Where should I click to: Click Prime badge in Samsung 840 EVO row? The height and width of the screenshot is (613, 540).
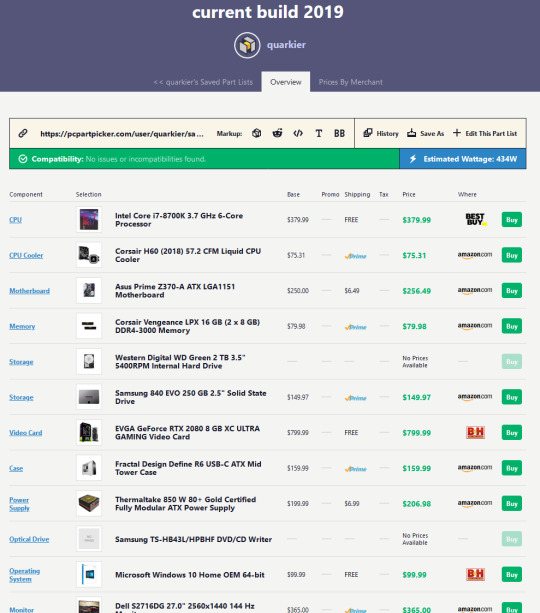click(355, 398)
